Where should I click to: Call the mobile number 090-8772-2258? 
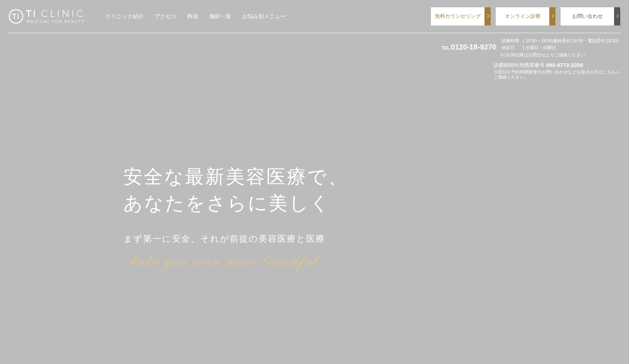click(x=564, y=65)
